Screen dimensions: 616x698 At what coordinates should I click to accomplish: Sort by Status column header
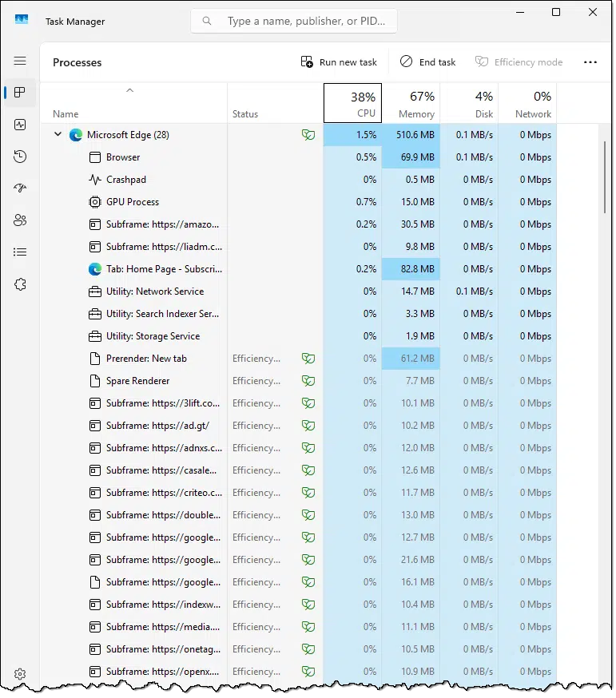pyautogui.click(x=276, y=103)
